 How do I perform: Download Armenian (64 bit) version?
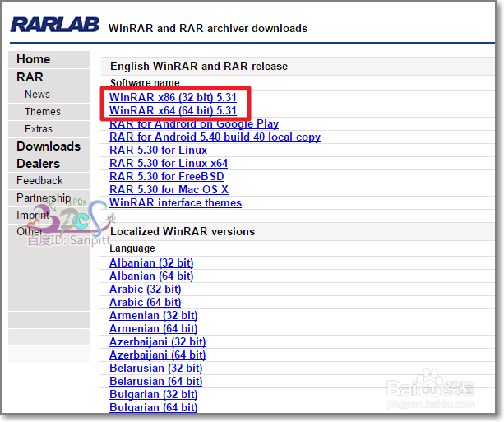pyautogui.click(x=153, y=329)
